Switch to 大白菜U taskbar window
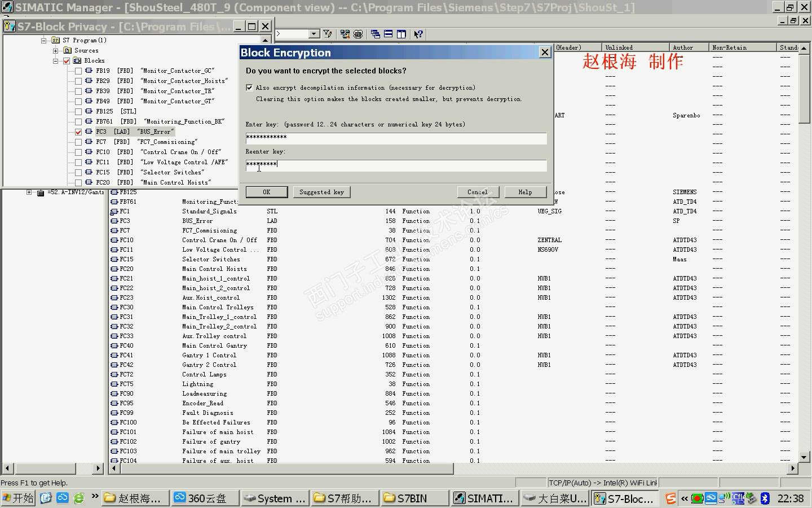The height and width of the screenshot is (508, 812). coord(554,498)
